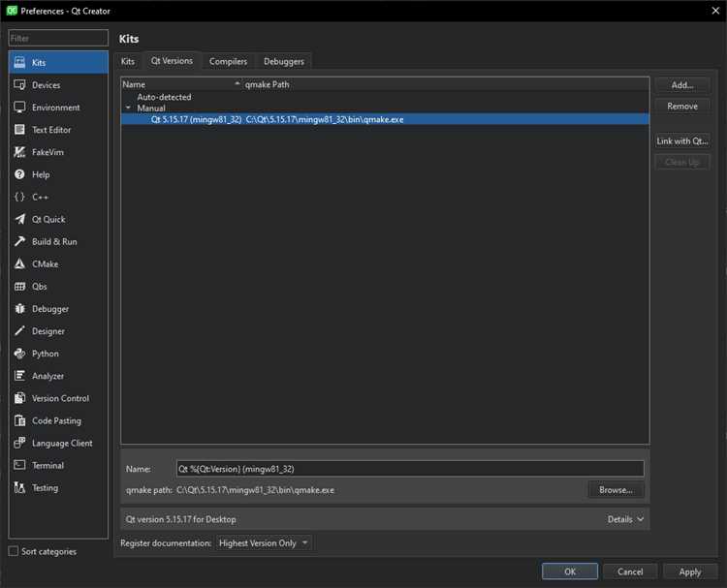727x588 pixels.
Task: Click the Remove button
Action: 682,107
